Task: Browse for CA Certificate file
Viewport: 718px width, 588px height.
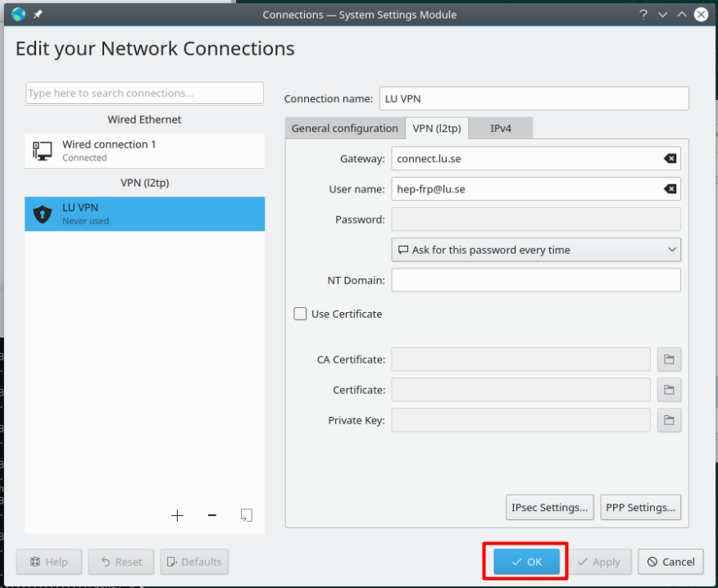Action: point(669,360)
